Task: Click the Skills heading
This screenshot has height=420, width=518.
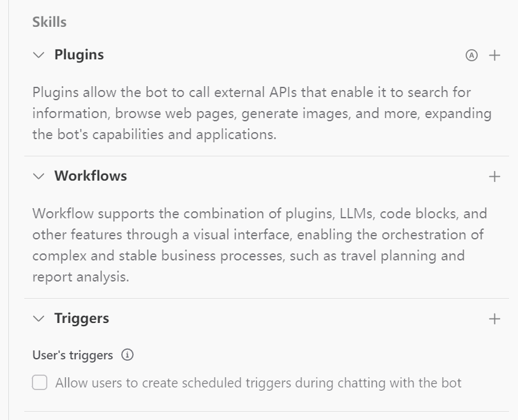Action: (49, 22)
